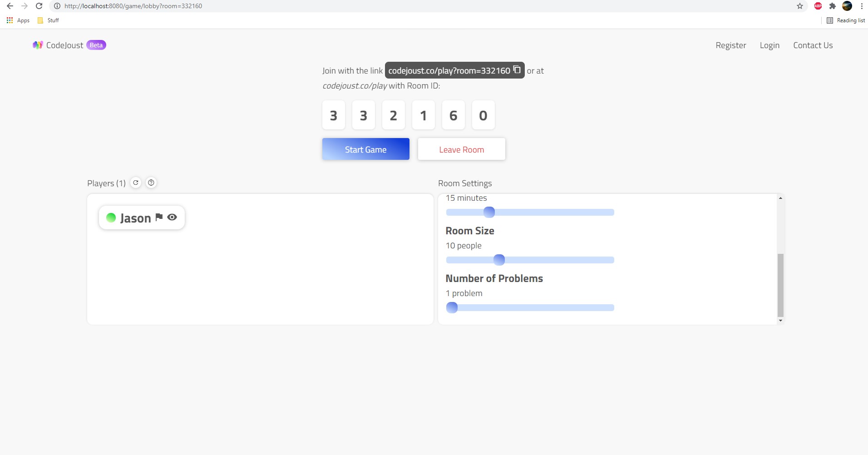Viewport: 868px width, 455px height.
Task: Open site information icon in address bar
Action: coord(57,6)
